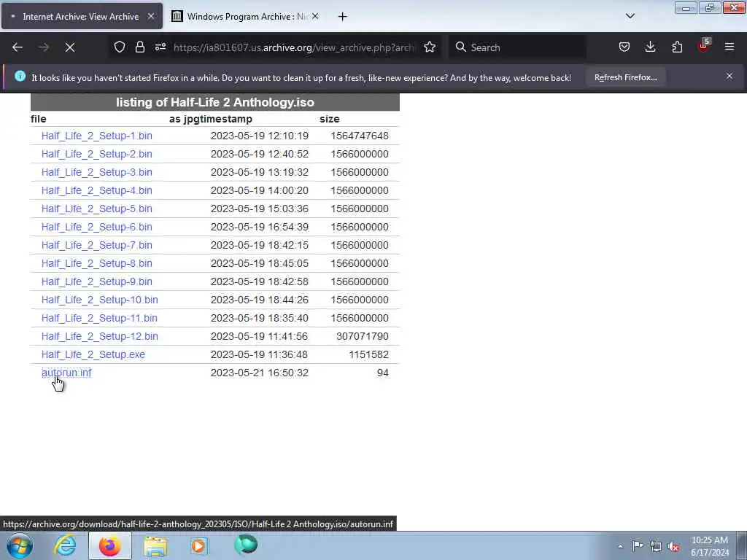Click the size value 1151582
The width and height of the screenshot is (747, 560).
pyautogui.click(x=368, y=354)
